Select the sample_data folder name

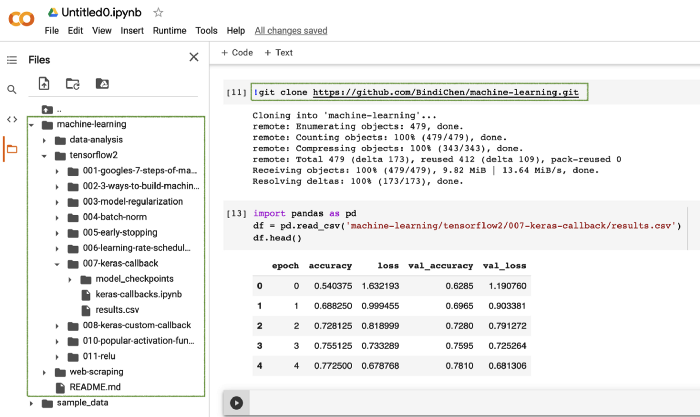pos(82,403)
